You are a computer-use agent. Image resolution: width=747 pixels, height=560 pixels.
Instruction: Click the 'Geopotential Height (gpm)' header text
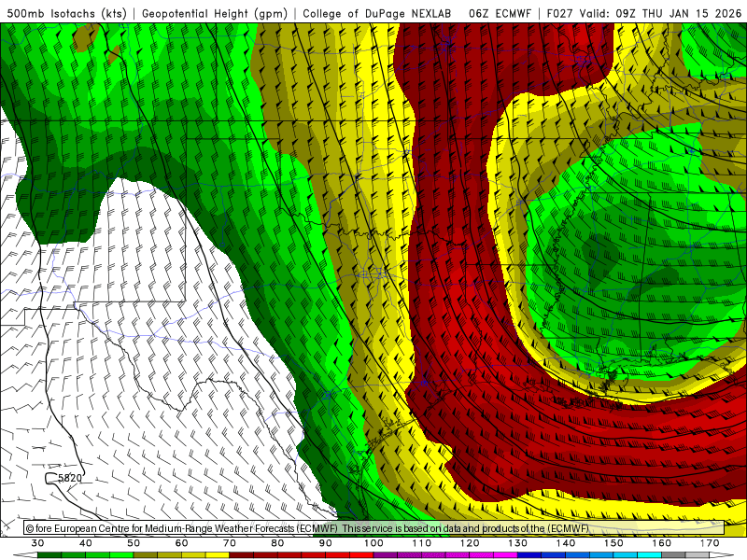[215, 13]
